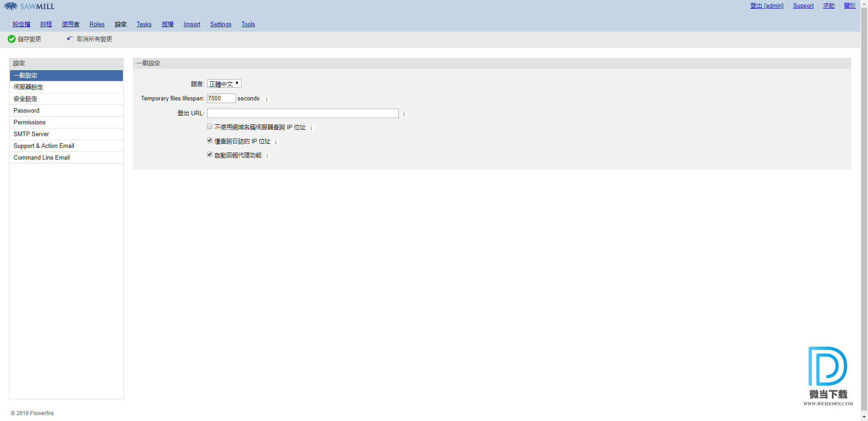Toggle the second checkbox about log IP addresses

click(210, 141)
